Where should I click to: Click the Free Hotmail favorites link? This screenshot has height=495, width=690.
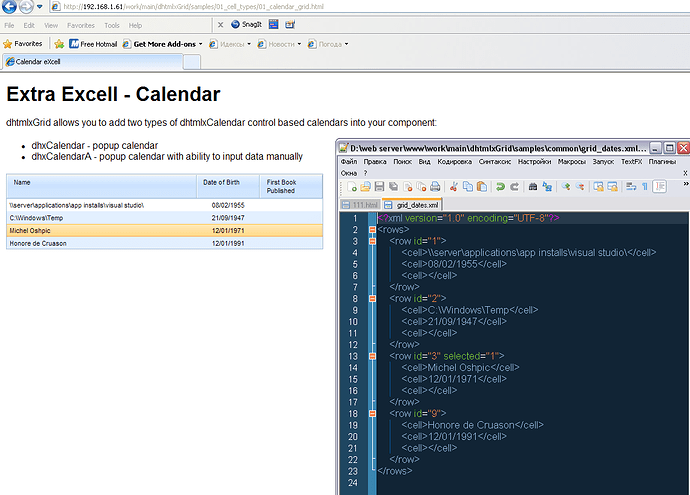point(97,44)
